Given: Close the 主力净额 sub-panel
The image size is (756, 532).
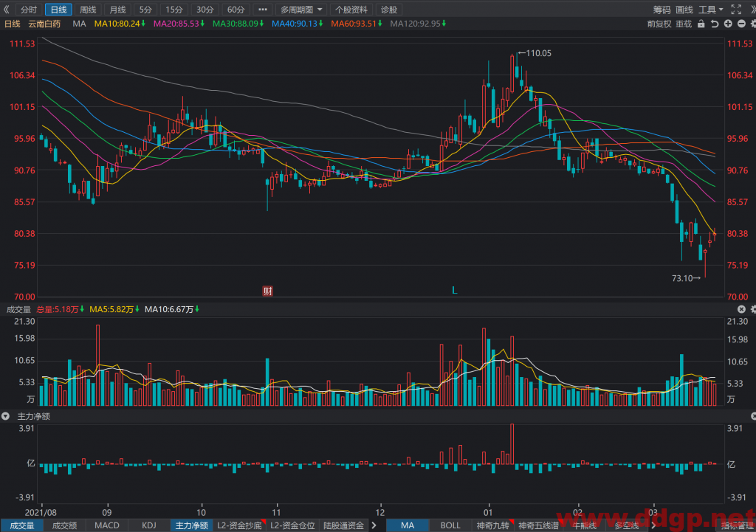Looking at the screenshot, I should click(753, 416).
